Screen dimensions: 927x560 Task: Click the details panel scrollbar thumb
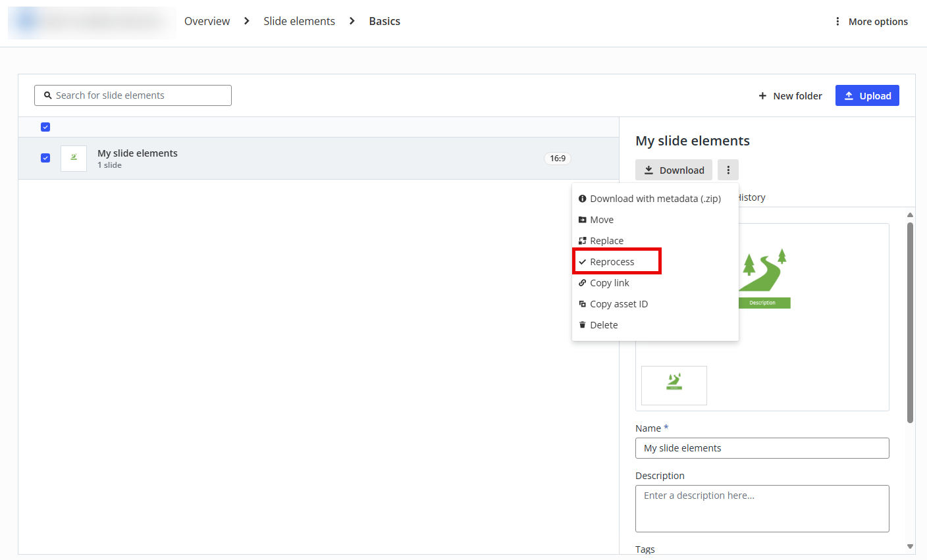pos(911,322)
